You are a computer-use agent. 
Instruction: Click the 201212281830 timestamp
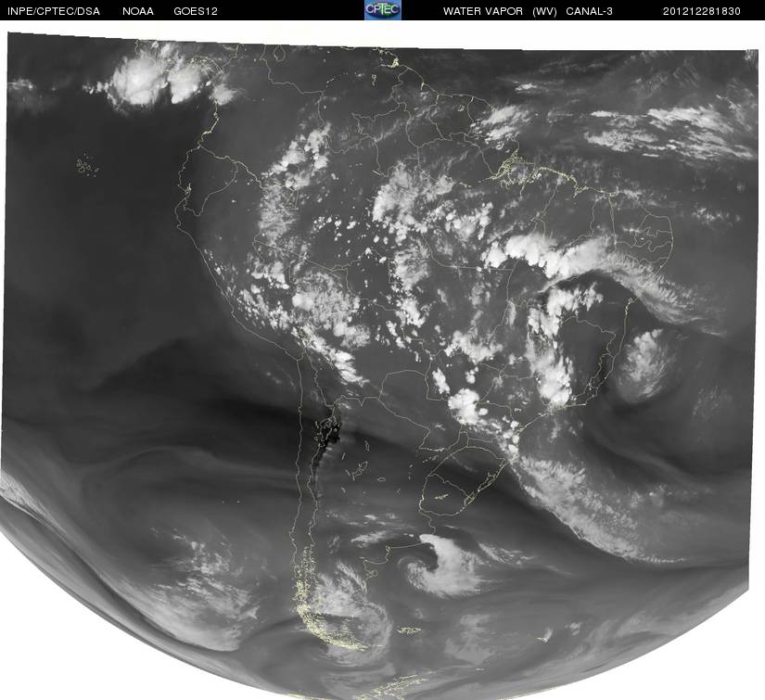click(702, 11)
